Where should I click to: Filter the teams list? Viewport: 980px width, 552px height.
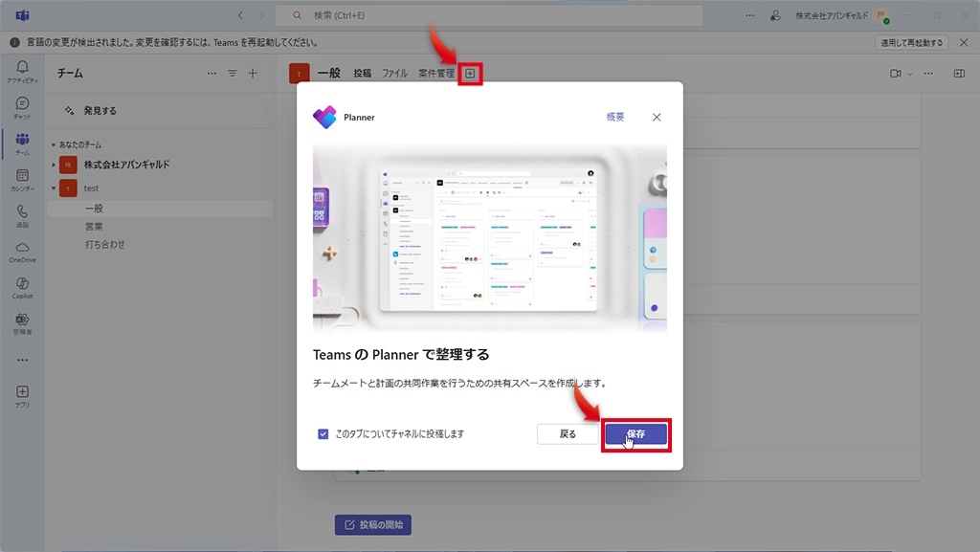coord(233,74)
